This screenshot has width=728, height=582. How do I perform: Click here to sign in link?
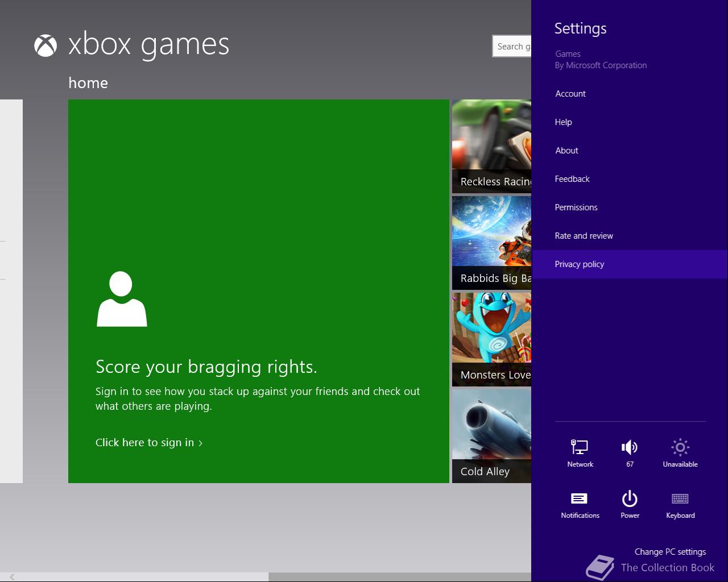point(149,443)
